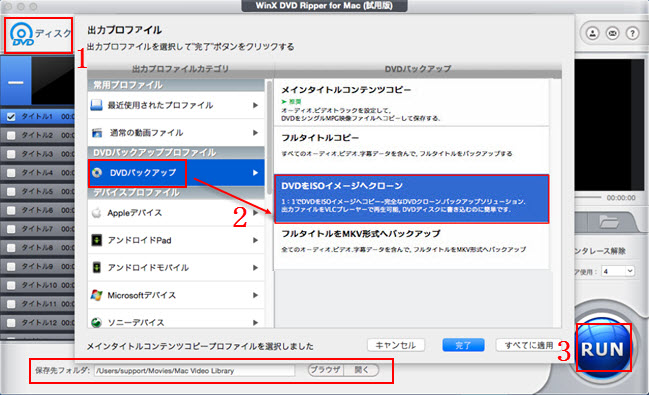Click the 開く open folder button
649x395 pixels.
361,370
